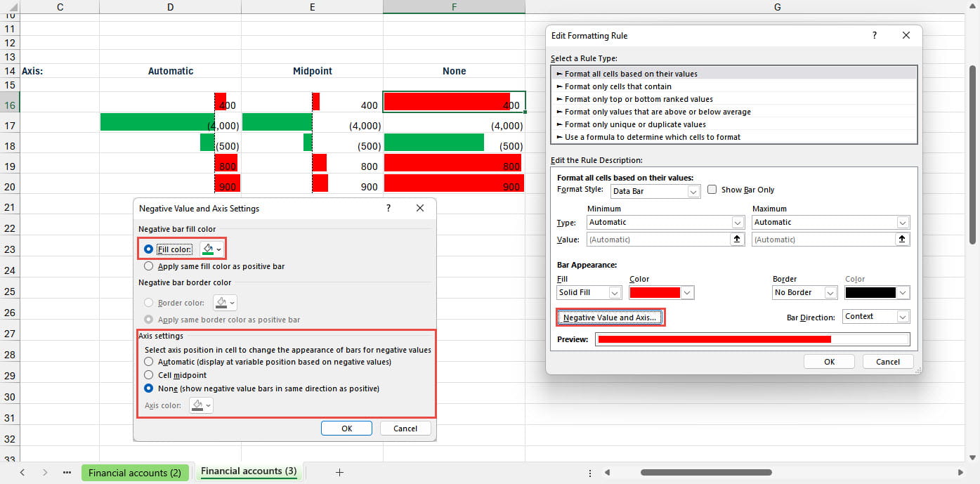The image size is (980, 484).
Task: Click the Maximum value range selector icon
Action: (x=902, y=240)
